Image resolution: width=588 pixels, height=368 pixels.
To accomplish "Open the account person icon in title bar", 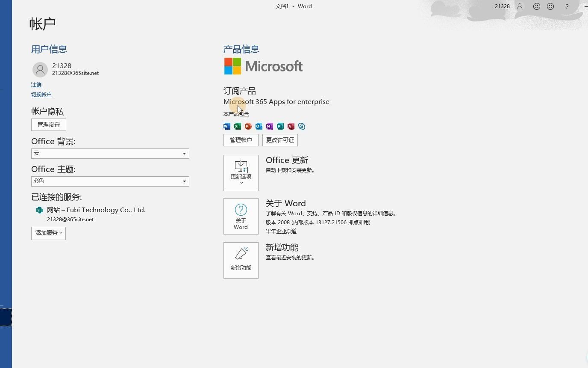I will pos(520,6).
